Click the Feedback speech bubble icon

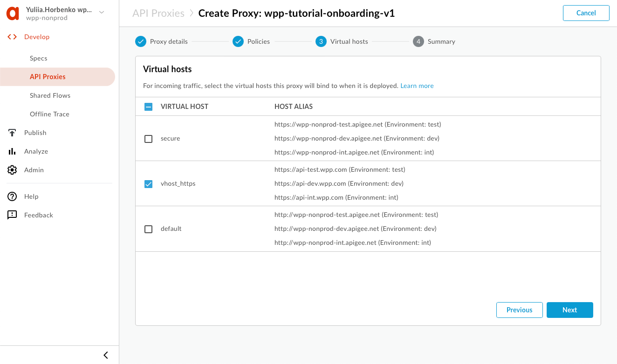tap(12, 215)
